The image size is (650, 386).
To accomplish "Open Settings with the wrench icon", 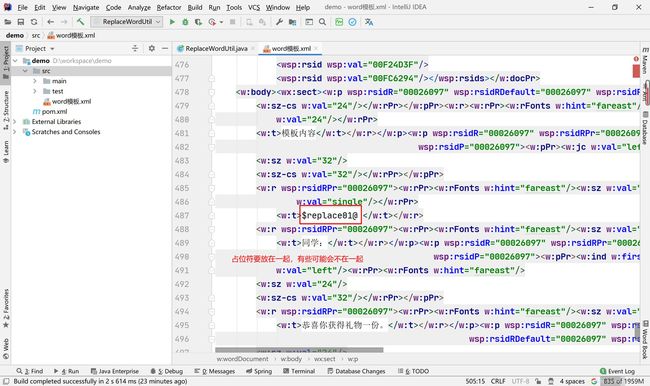I will point(279,22).
